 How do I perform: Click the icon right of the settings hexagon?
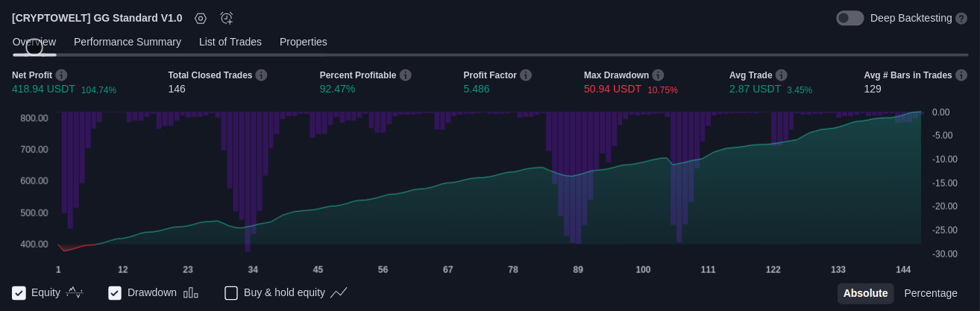coord(227,18)
